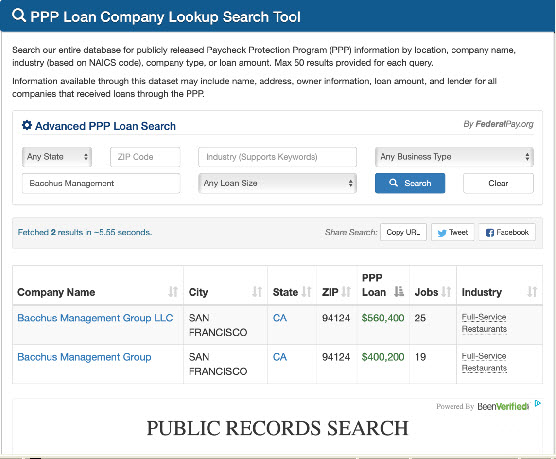Open the Bacchus Management Group LLC link

click(x=95, y=318)
